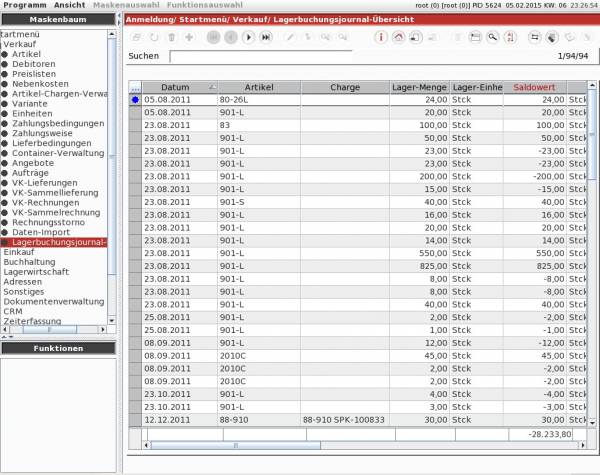
Task: Click the Saldowert column header
Action: [533, 87]
